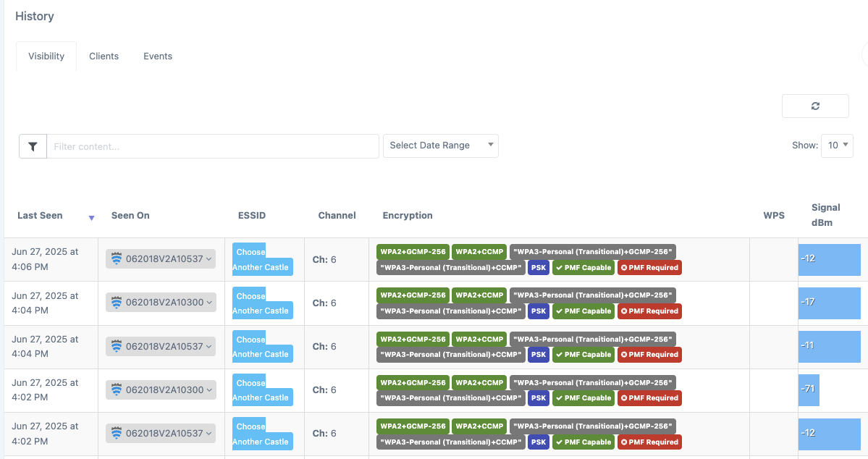Click the refresh icon button
Screen dimensions: 868x459
pyautogui.click(x=815, y=106)
